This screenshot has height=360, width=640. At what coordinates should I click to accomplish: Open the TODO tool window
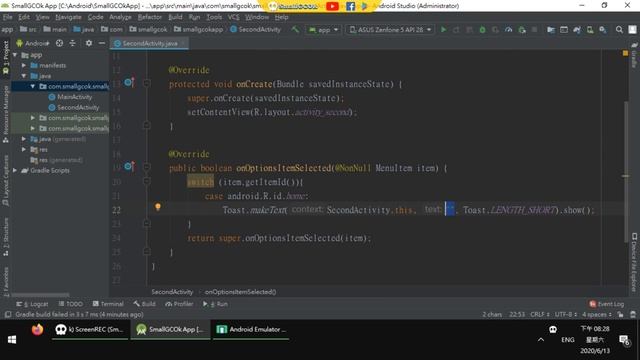[x=71, y=304]
